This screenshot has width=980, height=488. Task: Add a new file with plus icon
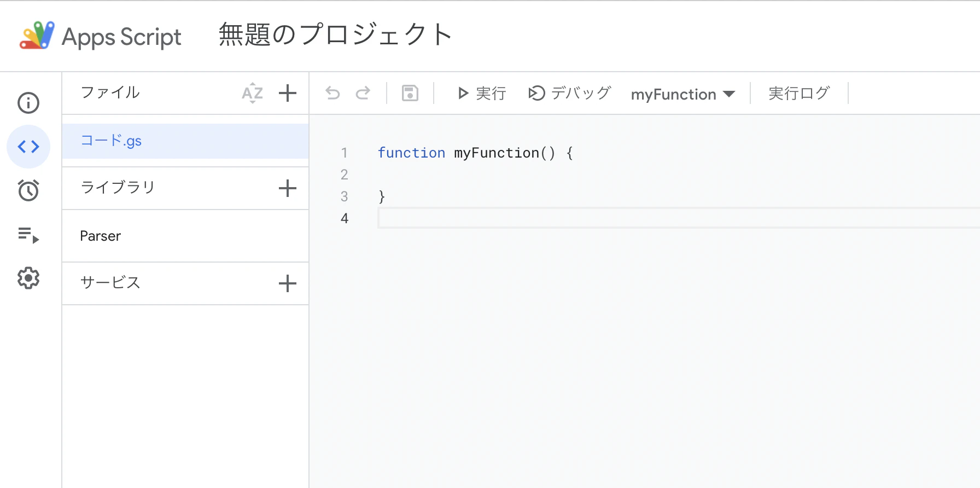coord(288,93)
